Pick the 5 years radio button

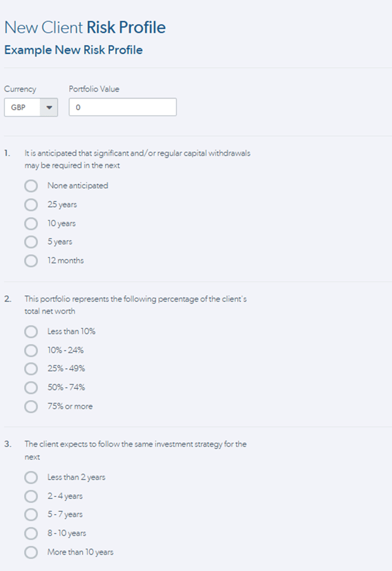click(x=31, y=242)
